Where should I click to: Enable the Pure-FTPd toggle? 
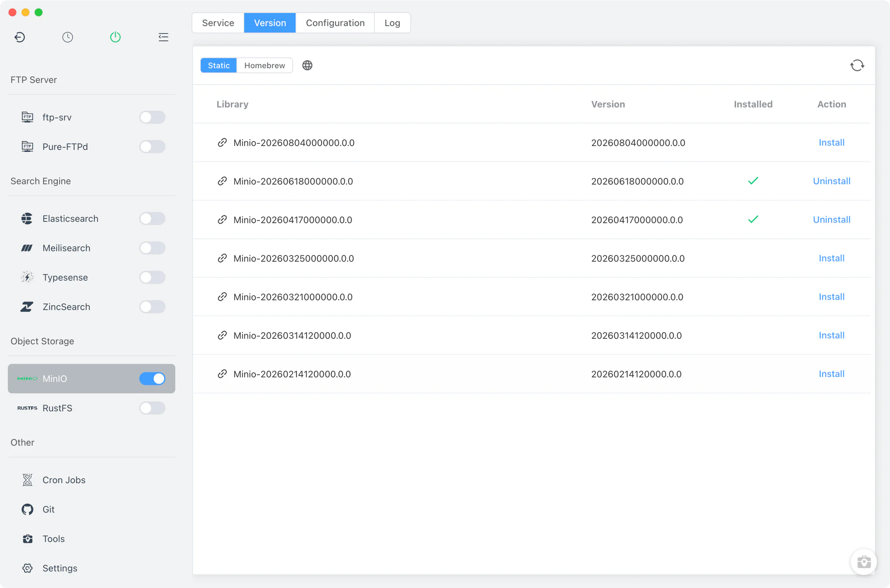(x=152, y=147)
